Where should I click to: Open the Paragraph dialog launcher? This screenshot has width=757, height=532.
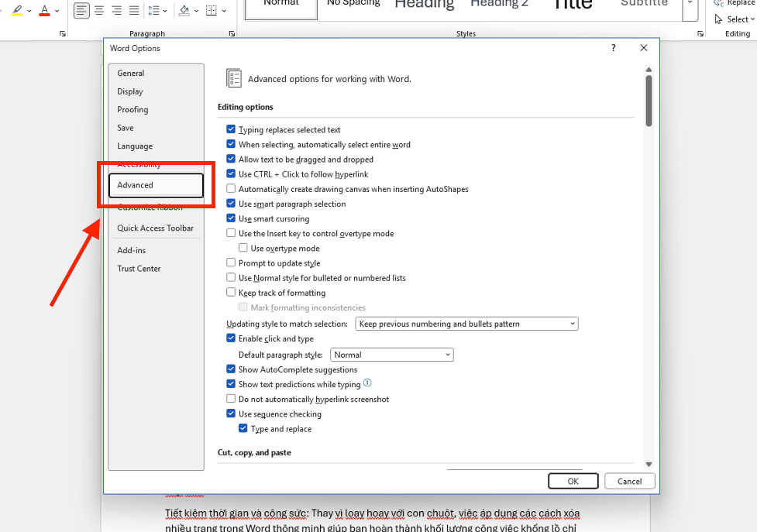coord(232,34)
